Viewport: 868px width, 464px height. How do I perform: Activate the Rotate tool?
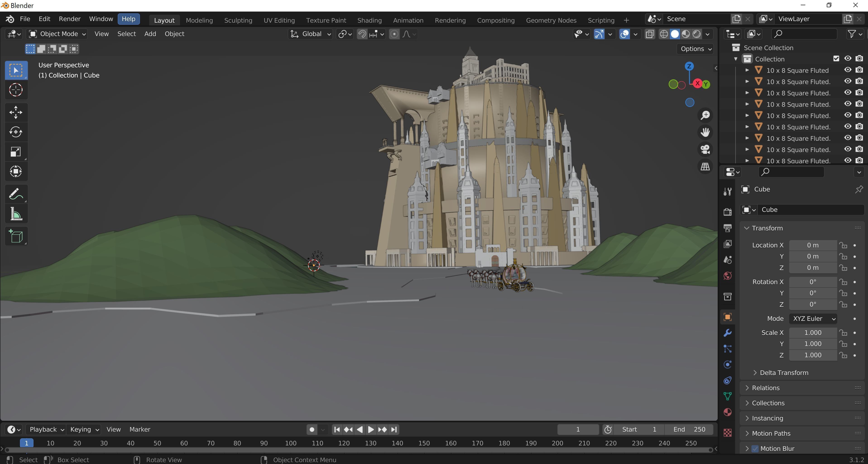point(16,132)
